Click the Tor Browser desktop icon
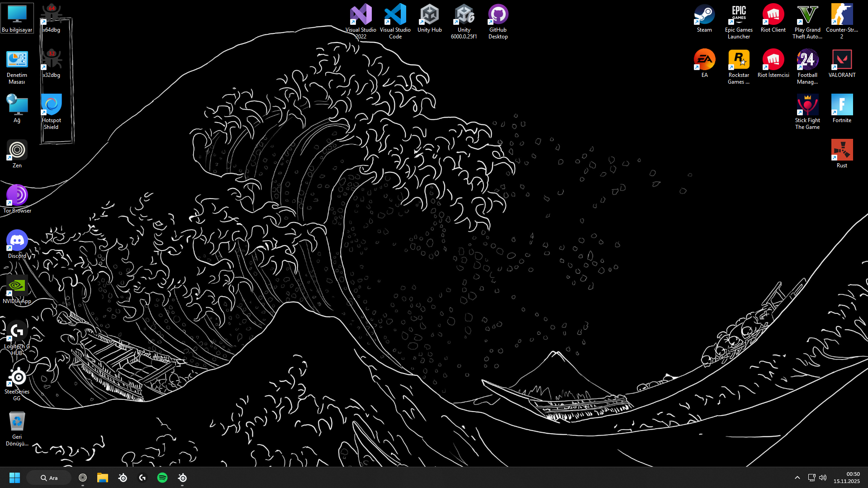This screenshot has height=488, width=868. point(17,199)
